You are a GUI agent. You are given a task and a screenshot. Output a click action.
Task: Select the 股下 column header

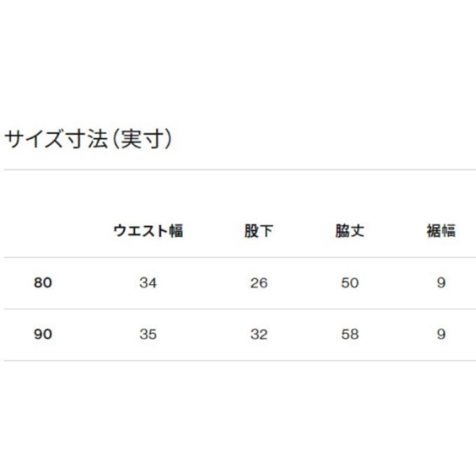pyautogui.click(x=259, y=231)
